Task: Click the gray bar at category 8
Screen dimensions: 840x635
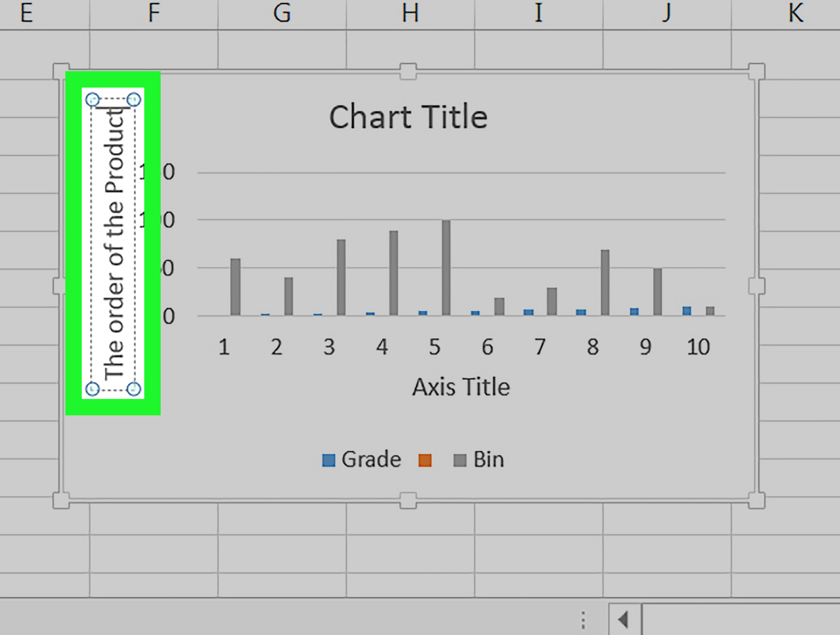Action: click(605, 283)
